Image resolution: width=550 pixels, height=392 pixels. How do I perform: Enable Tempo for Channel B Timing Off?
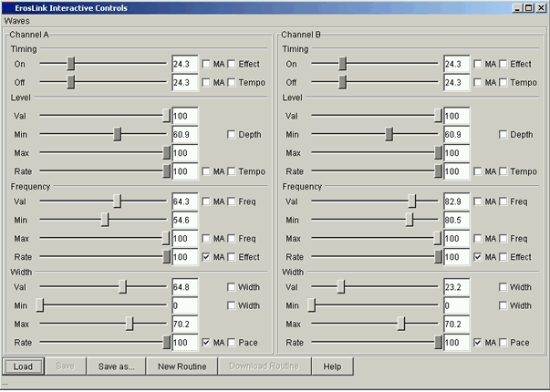click(x=503, y=82)
